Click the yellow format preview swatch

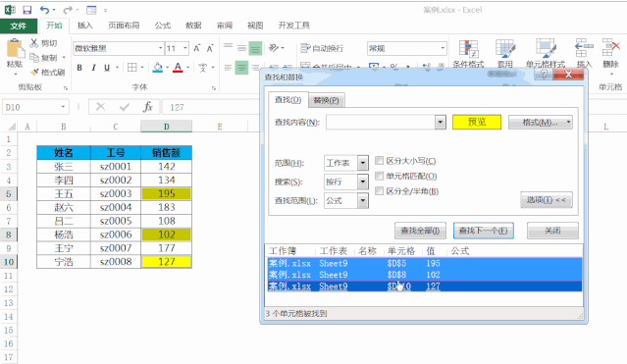coord(477,122)
